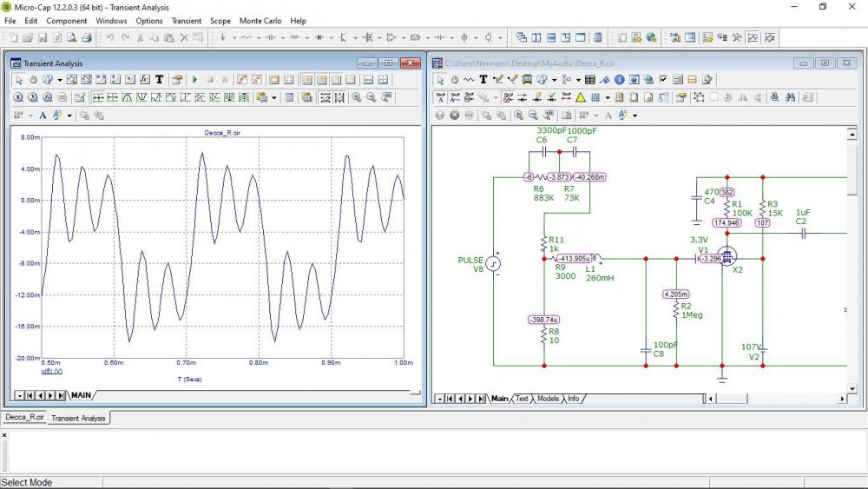Viewport: 868px width, 489px height.
Task: Switch to the Models tab in schematic window
Action: 548,399
